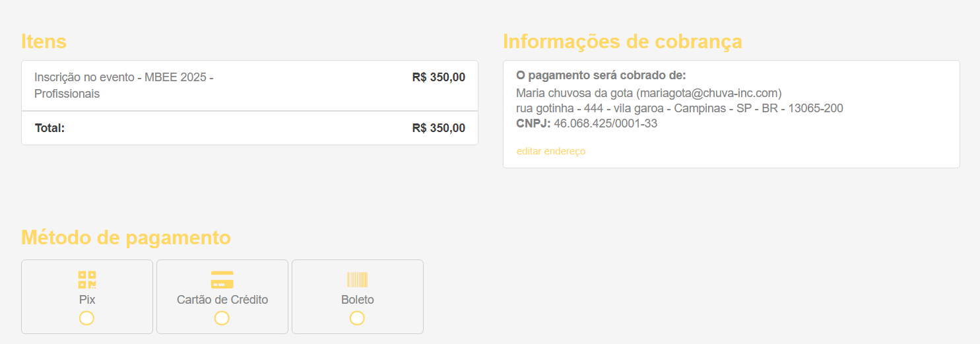This screenshot has width=980, height=344.
Task: Click the Total label in items box
Action: point(49,128)
